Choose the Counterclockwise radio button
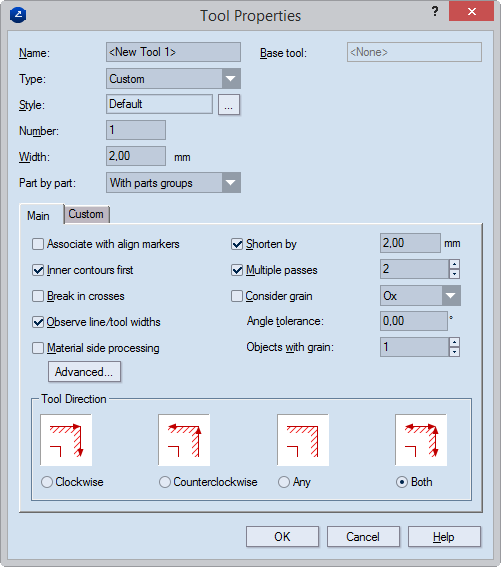The width and height of the screenshot is (501, 567). pyautogui.click(x=165, y=482)
